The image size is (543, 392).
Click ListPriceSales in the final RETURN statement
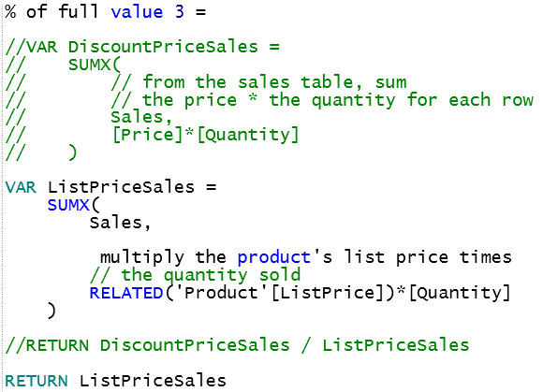click(153, 381)
